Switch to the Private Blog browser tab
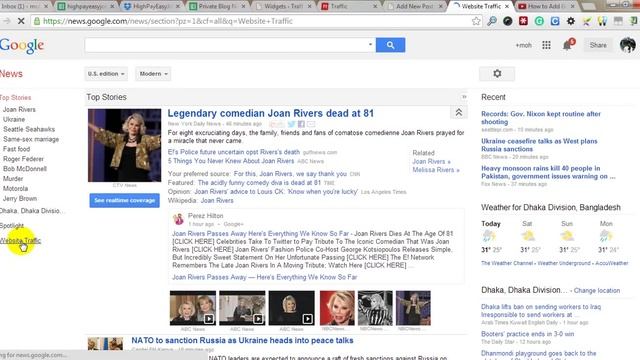 point(218,6)
